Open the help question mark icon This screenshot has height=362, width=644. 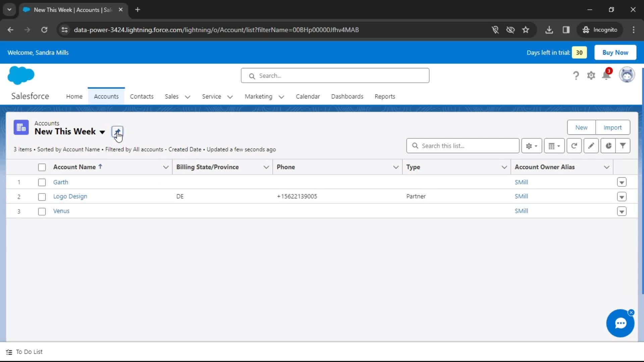click(x=576, y=75)
